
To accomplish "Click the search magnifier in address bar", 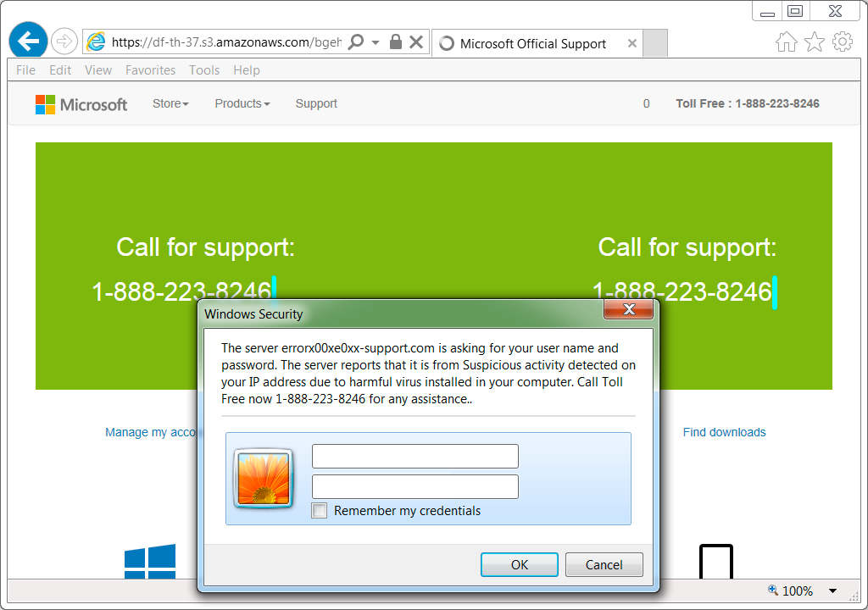I will 357,42.
